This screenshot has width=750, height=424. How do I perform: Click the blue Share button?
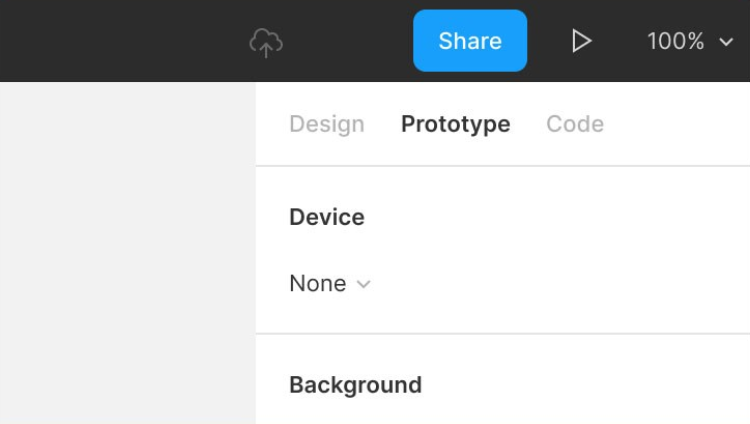click(470, 41)
